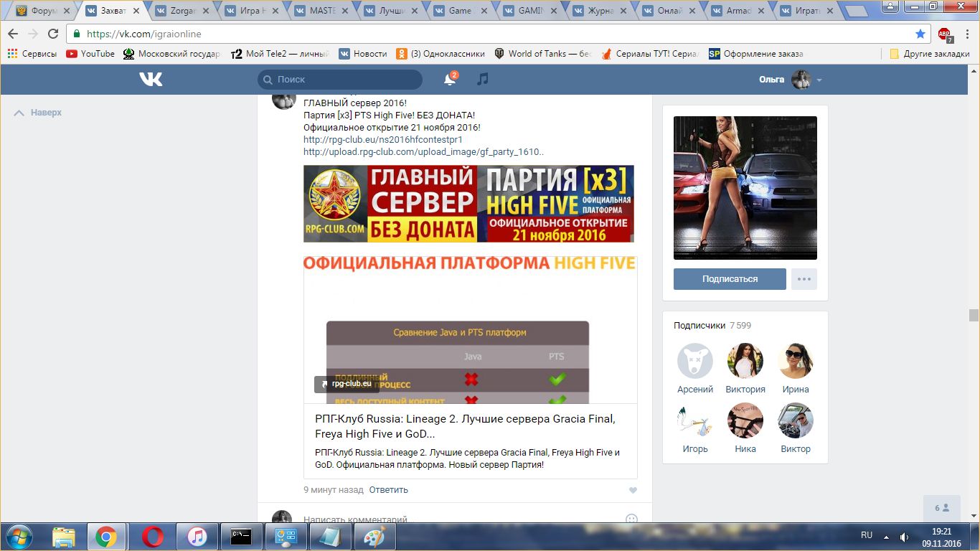This screenshot has width=980, height=551.
Task: Open subscriber Виктор's profile avatar
Action: tap(796, 420)
